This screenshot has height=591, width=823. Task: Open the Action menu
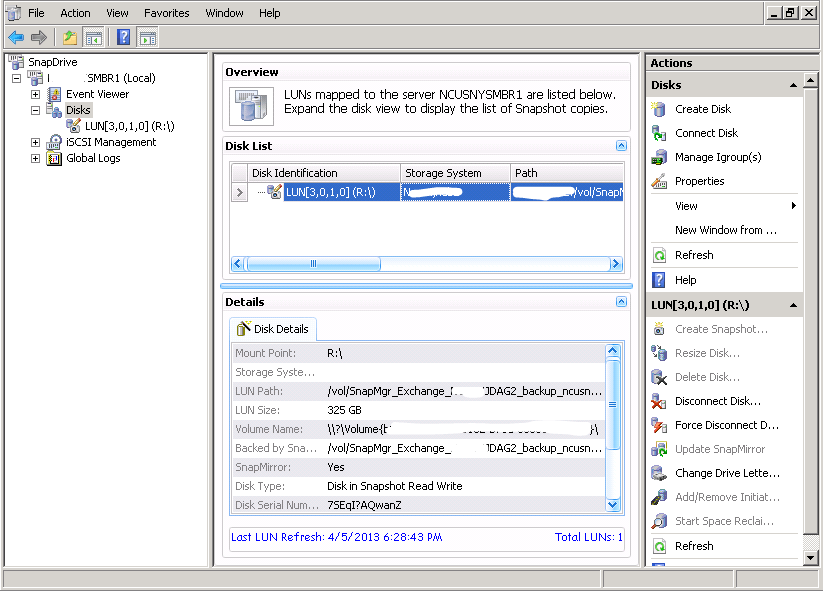coord(75,13)
